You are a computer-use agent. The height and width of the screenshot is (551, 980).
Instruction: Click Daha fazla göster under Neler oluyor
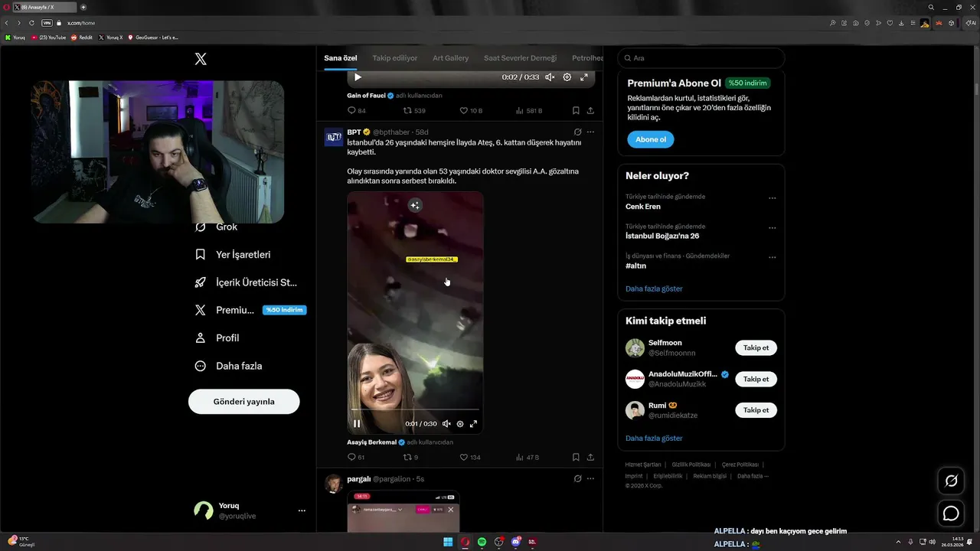tap(654, 289)
